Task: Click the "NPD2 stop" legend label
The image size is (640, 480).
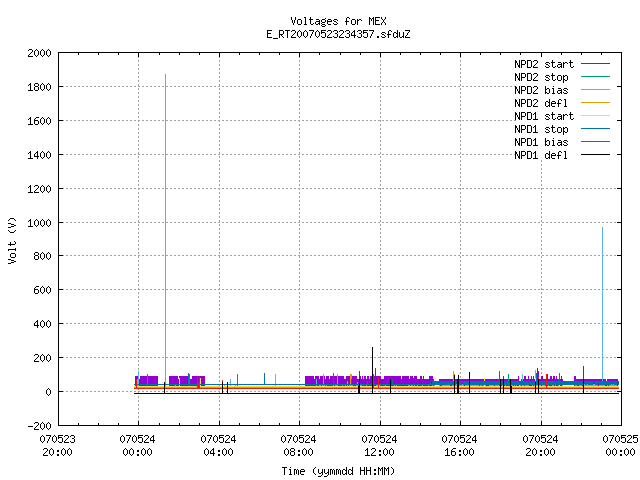Action: coord(541,77)
